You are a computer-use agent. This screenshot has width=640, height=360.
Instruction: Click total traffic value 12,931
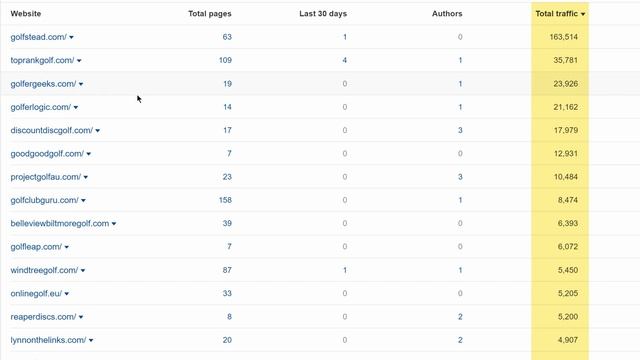pyautogui.click(x=566, y=153)
